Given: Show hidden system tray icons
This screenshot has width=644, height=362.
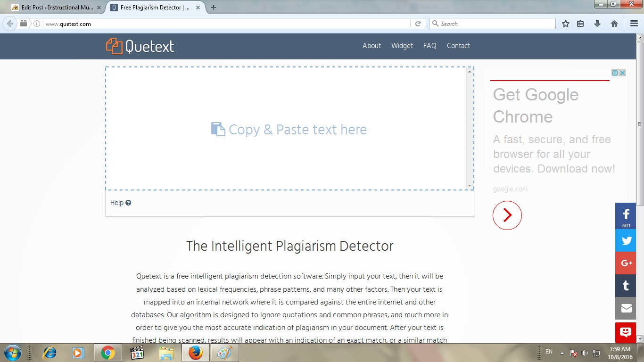Looking at the screenshot, I should tap(562, 353).
